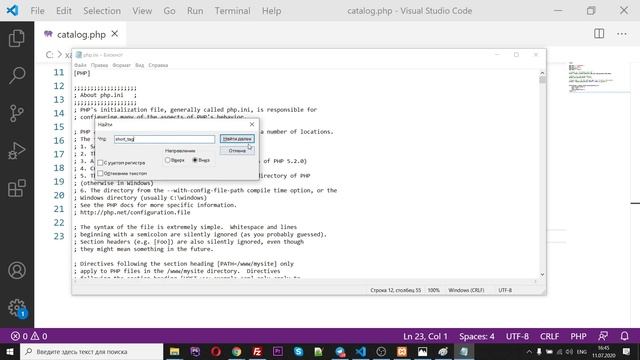640x360 pixels.
Task: Enable the match case checkbox in Find dialog
Action: [100, 163]
